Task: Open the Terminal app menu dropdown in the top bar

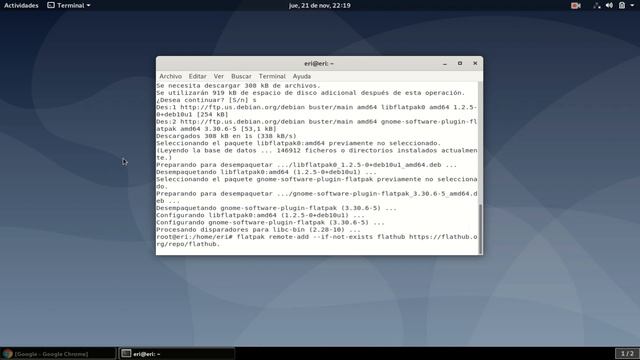Action: [69, 5]
